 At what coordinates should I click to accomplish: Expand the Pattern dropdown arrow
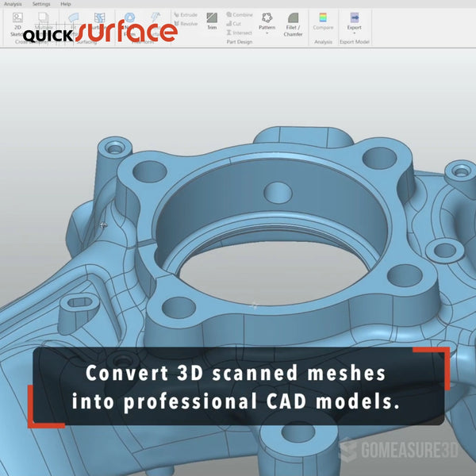tap(267, 33)
